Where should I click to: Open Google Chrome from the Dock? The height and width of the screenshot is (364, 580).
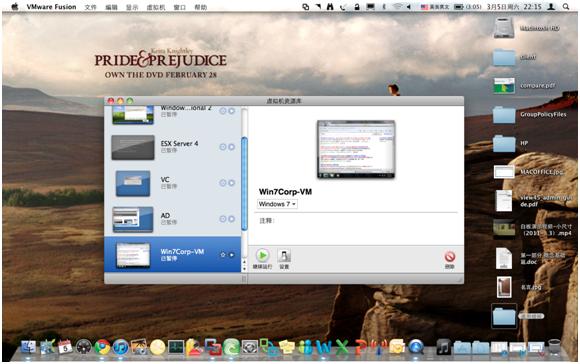click(102, 347)
